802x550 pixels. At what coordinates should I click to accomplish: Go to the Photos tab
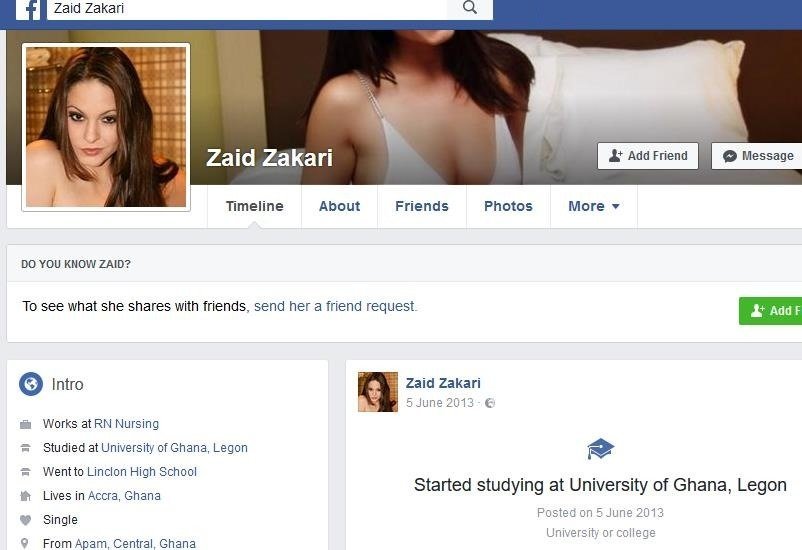[x=508, y=206]
